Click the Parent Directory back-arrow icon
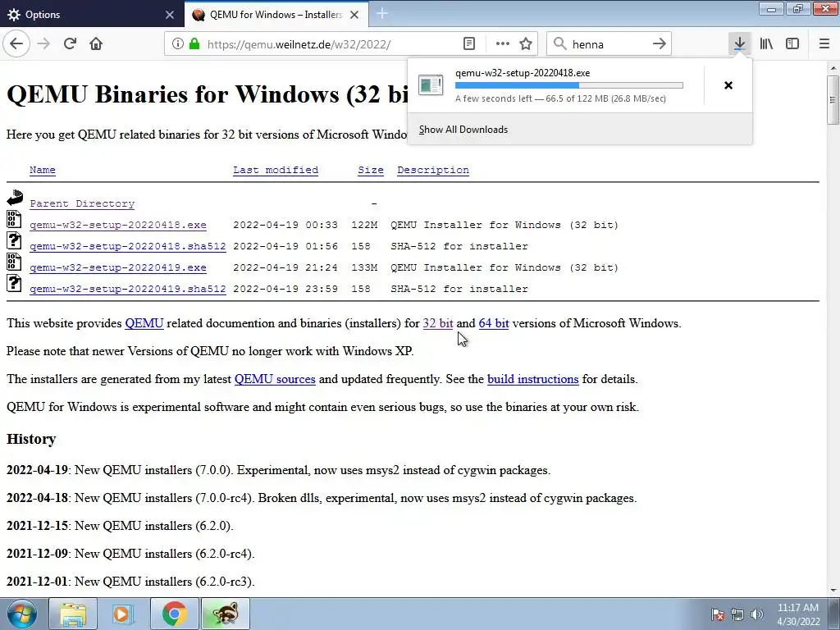The width and height of the screenshot is (840, 630). [x=15, y=198]
